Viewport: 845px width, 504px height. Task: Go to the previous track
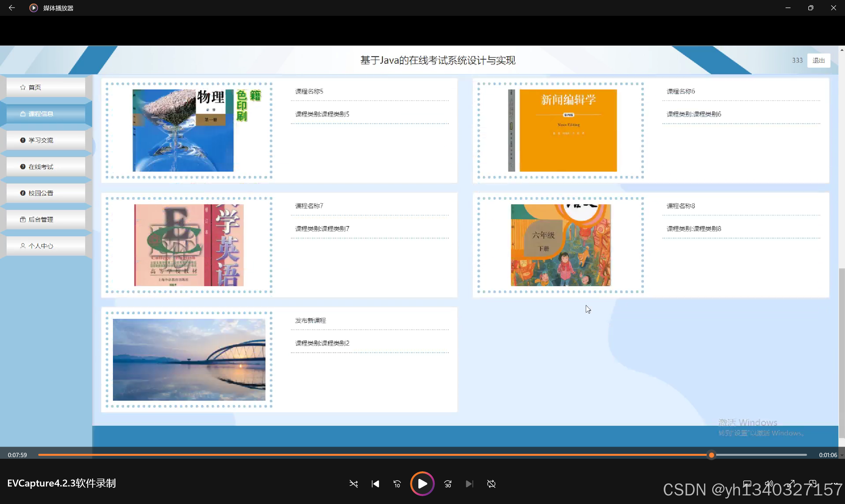point(375,484)
